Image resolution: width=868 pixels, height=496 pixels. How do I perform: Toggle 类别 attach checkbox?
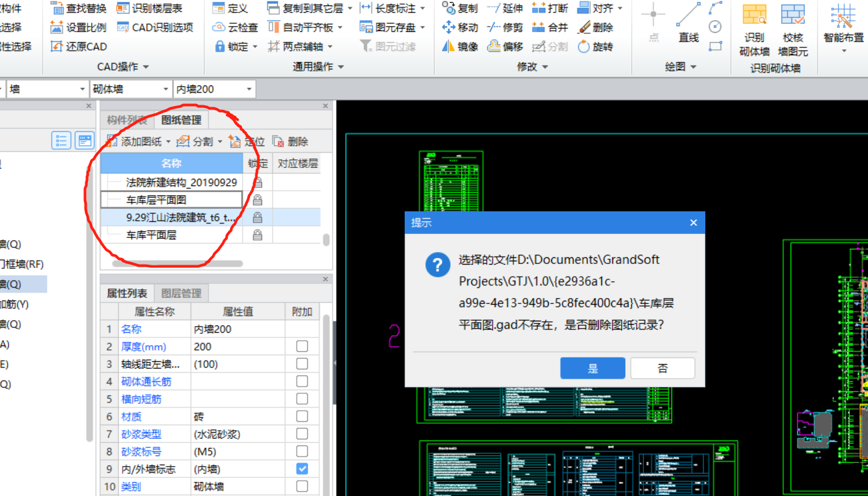click(302, 487)
